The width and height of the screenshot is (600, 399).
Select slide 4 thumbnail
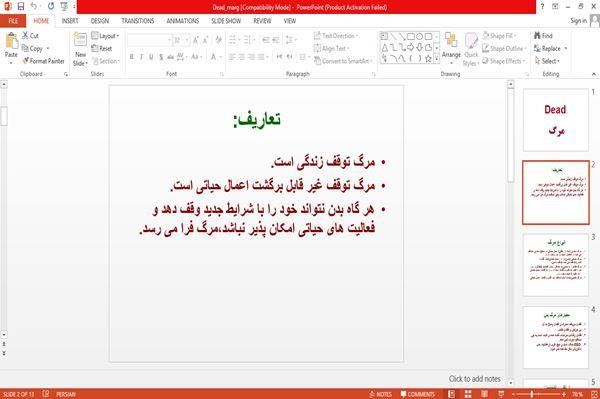point(556,337)
